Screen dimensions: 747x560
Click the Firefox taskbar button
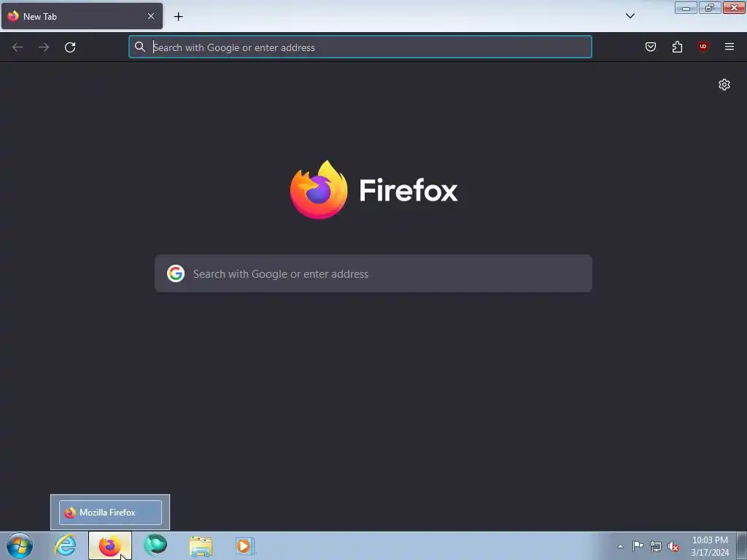[110, 545]
